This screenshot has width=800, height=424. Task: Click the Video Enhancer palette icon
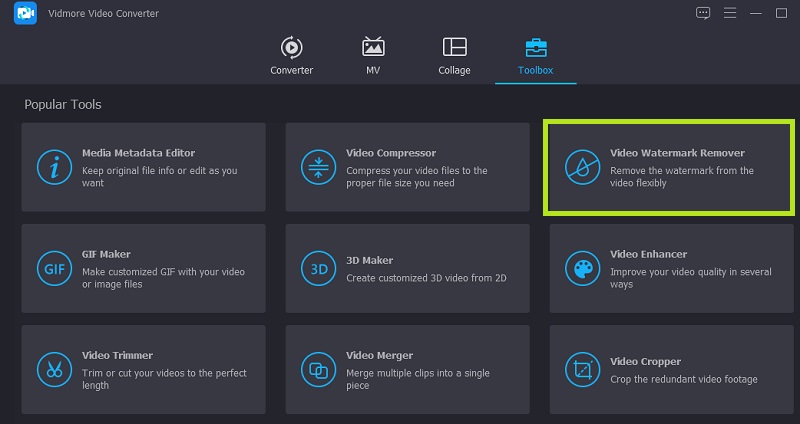point(581,268)
